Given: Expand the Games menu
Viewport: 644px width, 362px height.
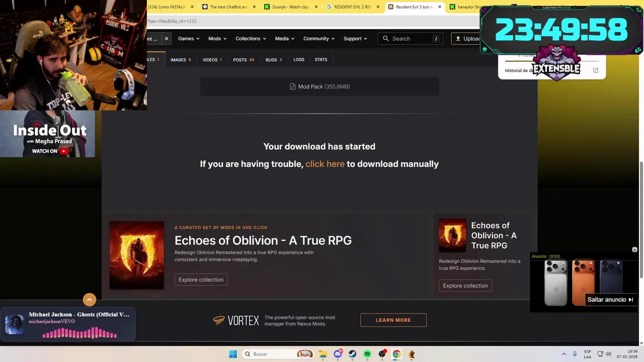Looking at the screenshot, I should pyautogui.click(x=189, y=39).
